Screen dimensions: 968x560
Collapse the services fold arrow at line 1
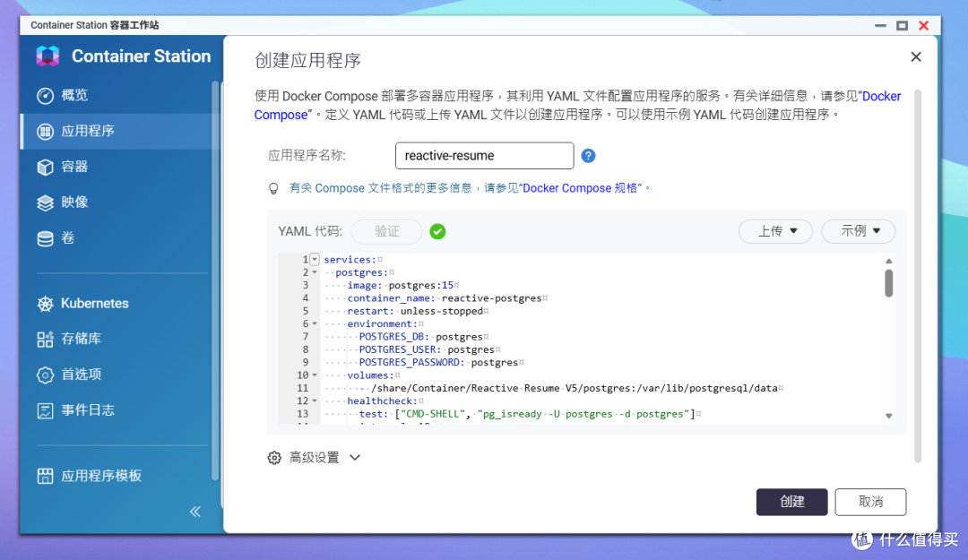click(x=315, y=259)
